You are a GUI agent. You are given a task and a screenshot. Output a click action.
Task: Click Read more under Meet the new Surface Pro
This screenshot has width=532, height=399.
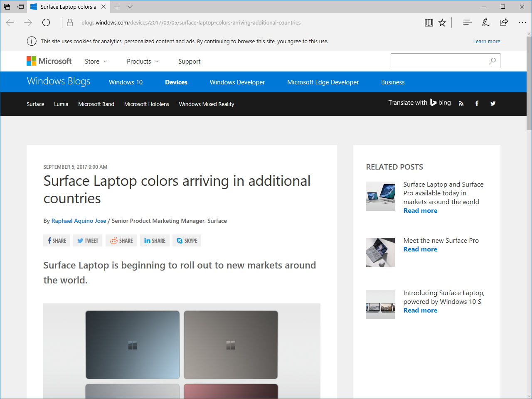coord(420,249)
